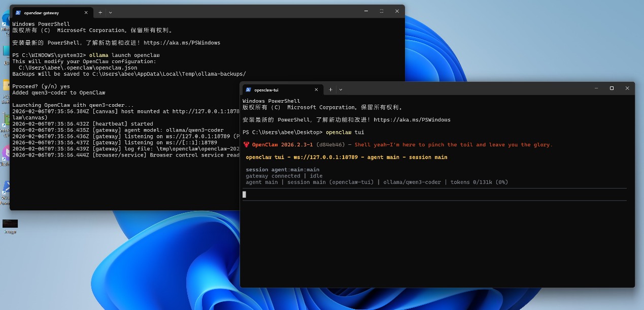Click the 'ollama launch openclaw' command text

(x=124, y=55)
